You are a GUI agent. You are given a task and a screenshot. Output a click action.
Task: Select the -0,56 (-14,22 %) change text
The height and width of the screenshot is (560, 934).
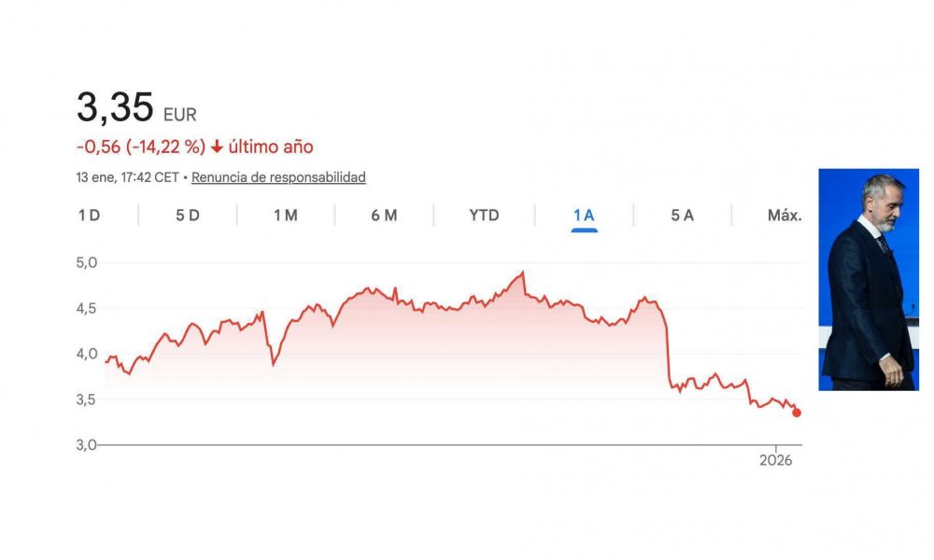coord(141,147)
